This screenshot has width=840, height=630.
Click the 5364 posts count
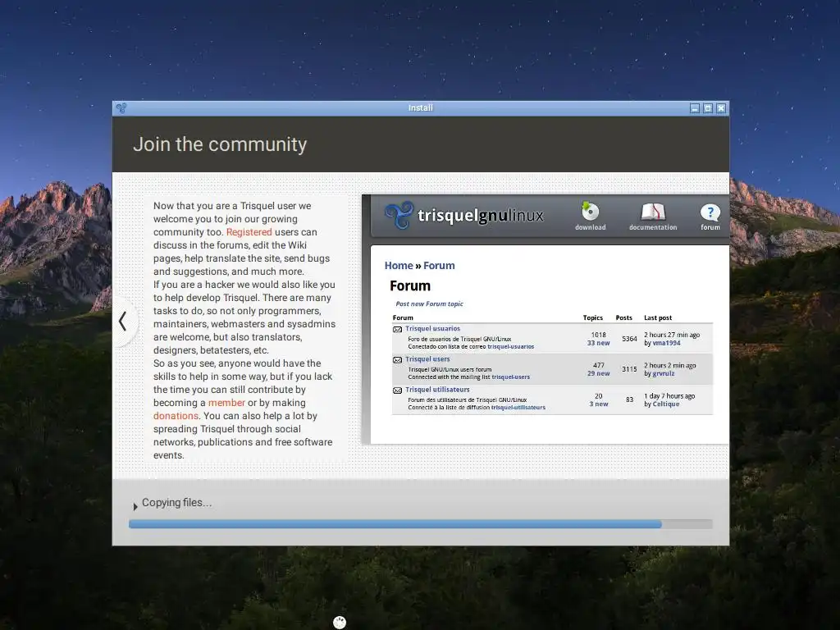click(x=629, y=339)
